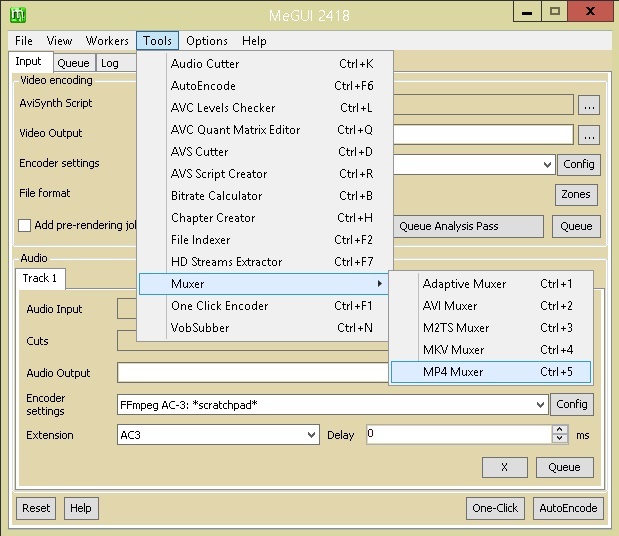Screen dimensions: 619x536
Task: Expand the video Encoder settings dropdown
Action: [x=547, y=165]
